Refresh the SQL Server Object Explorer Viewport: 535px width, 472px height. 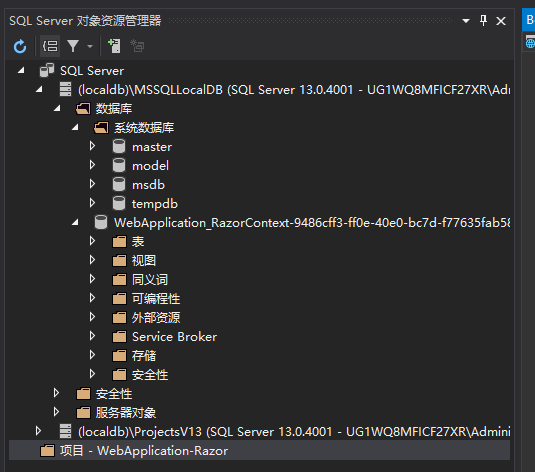[20, 46]
